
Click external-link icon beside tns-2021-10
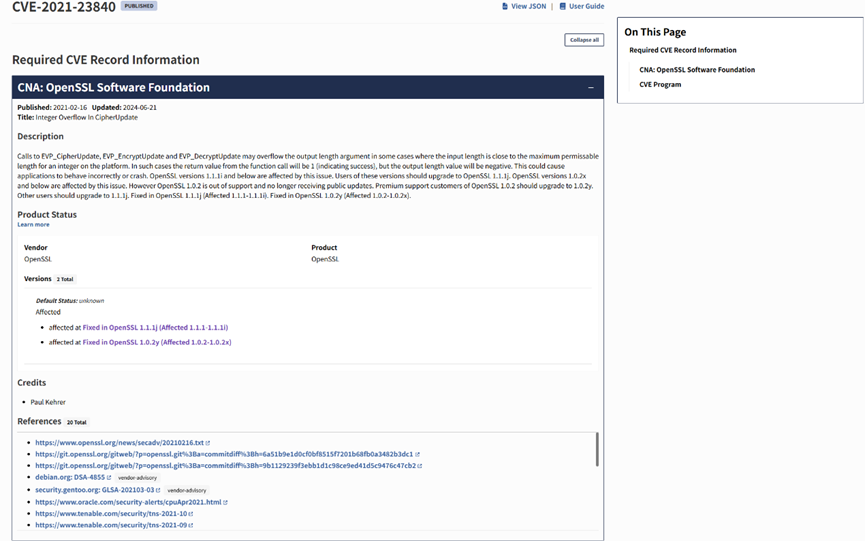click(191, 514)
